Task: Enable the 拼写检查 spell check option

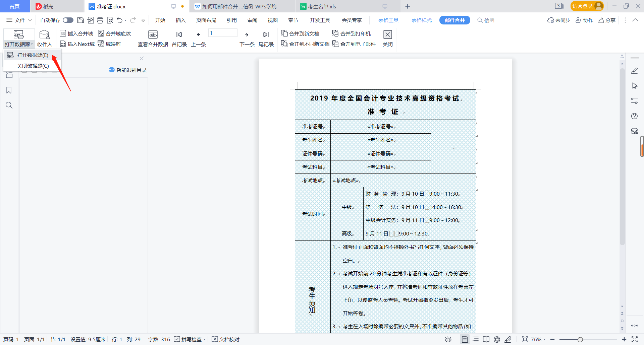Action: coord(190,339)
